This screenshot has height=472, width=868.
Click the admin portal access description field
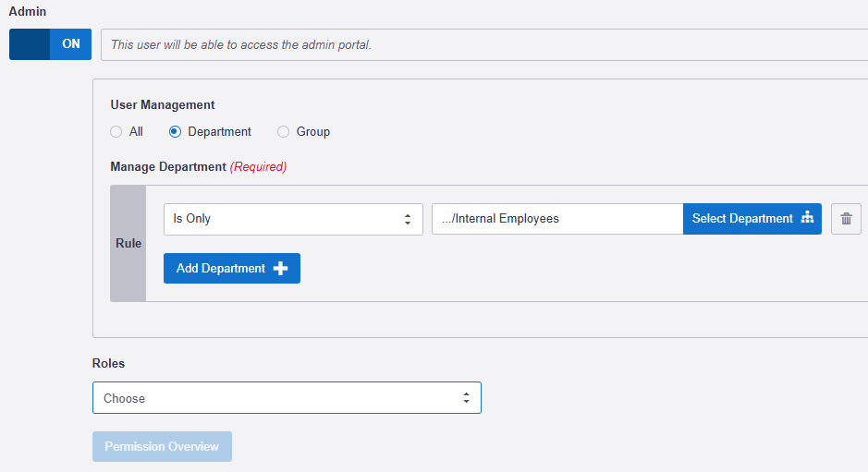pyautogui.click(x=484, y=45)
